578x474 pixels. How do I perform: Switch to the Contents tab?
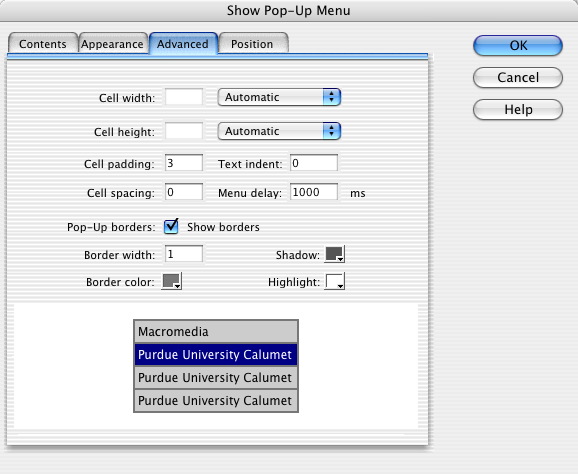pyautogui.click(x=43, y=44)
